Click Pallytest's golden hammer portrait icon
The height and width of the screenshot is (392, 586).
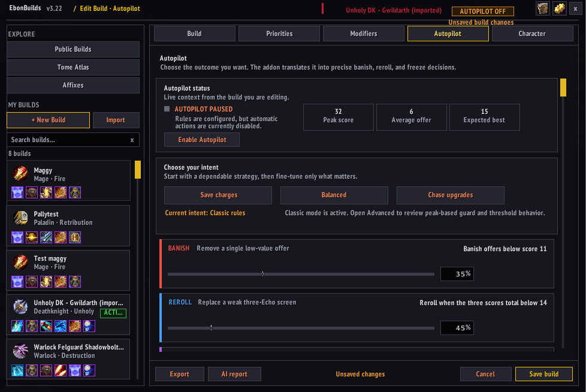(20, 218)
